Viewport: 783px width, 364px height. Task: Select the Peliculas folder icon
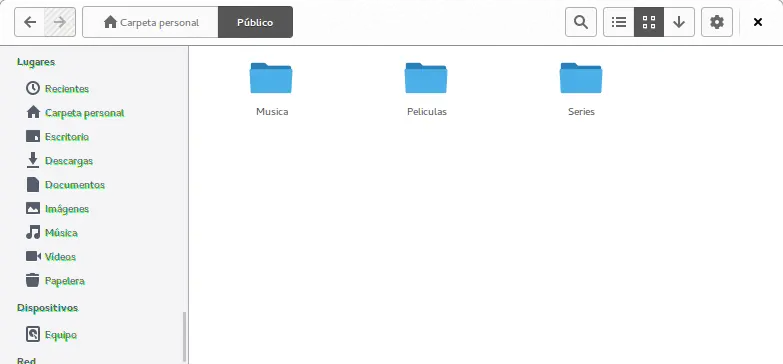point(426,78)
